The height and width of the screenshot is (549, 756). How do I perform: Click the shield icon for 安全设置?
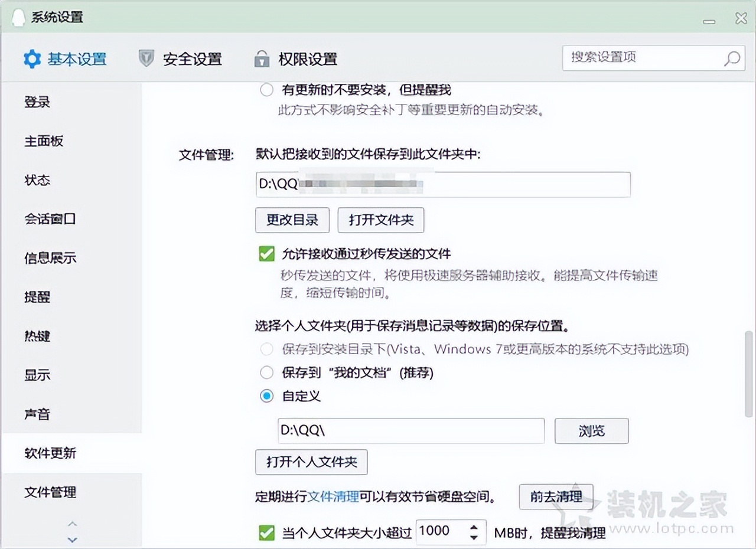145,59
